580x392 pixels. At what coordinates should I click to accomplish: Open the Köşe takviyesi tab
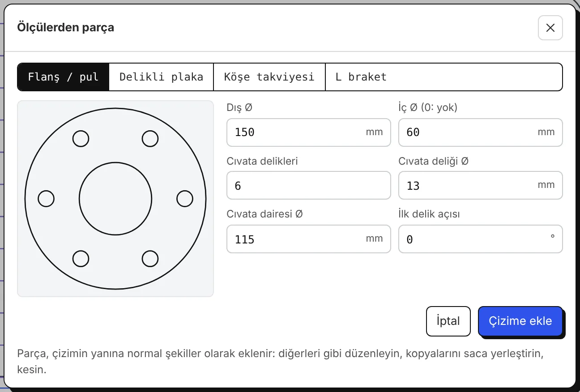(x=269, y=77)
